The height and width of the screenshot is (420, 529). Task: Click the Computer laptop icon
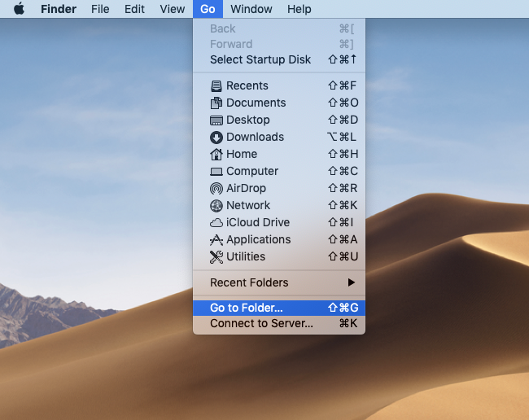216,172
